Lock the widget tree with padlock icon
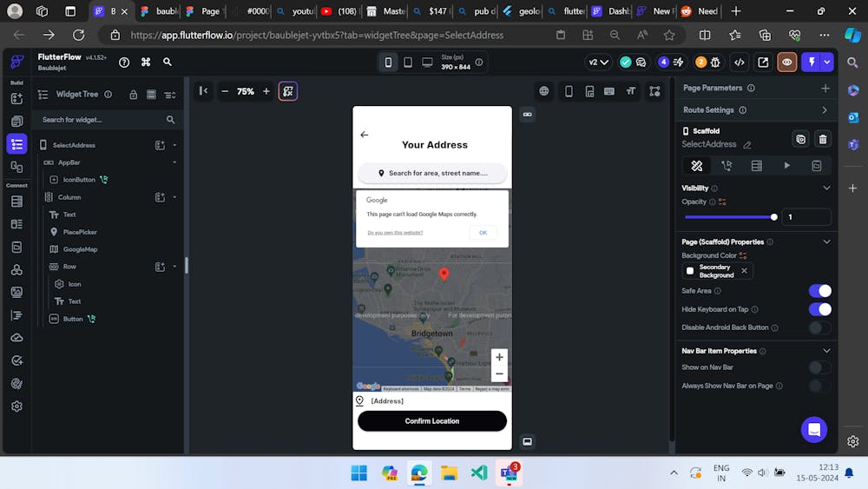This screenshot has width=868, height=489. pyautogui.click(x=133, y=95)
